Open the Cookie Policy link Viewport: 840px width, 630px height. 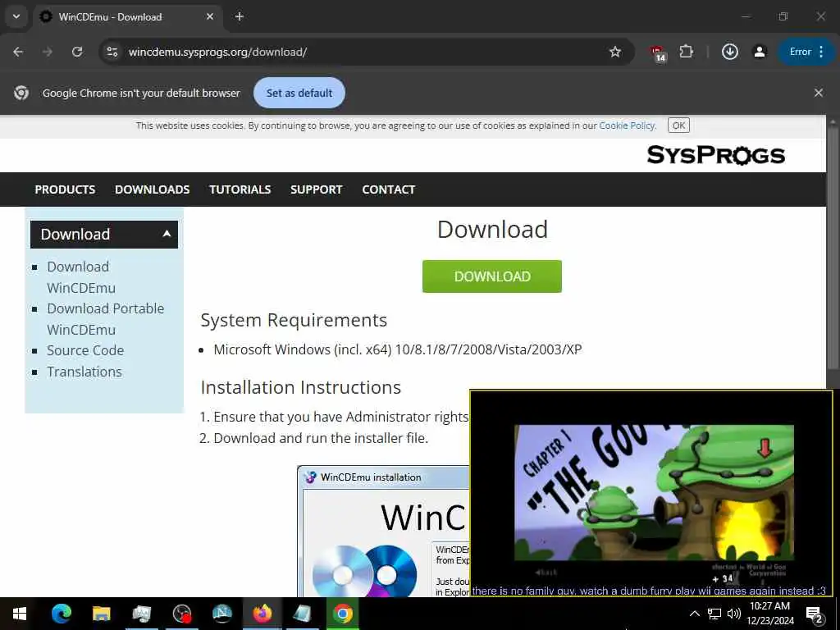[x=627, y=126]
